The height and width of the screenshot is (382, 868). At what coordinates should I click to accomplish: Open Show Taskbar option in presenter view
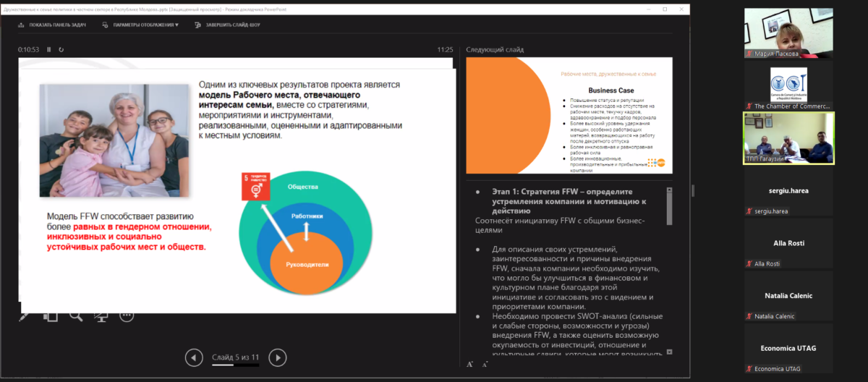coord(52,25)
